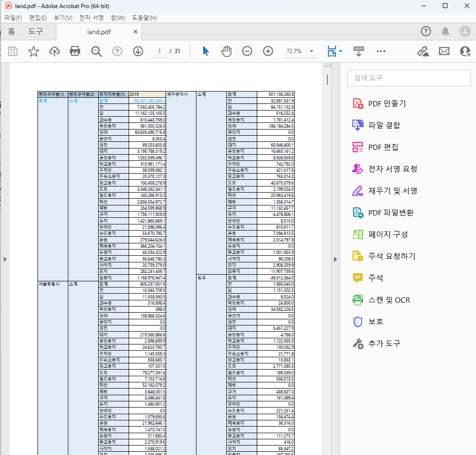Image resolution: width=476 pixels, height=455 pixels.
Task: Select the arrow selection tool
Action: click(x=205, y=51)
